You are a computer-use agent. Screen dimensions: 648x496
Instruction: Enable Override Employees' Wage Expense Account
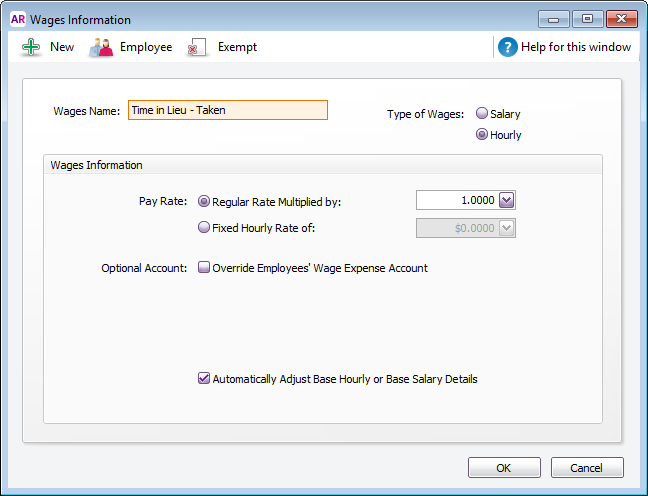click(204, 268)
